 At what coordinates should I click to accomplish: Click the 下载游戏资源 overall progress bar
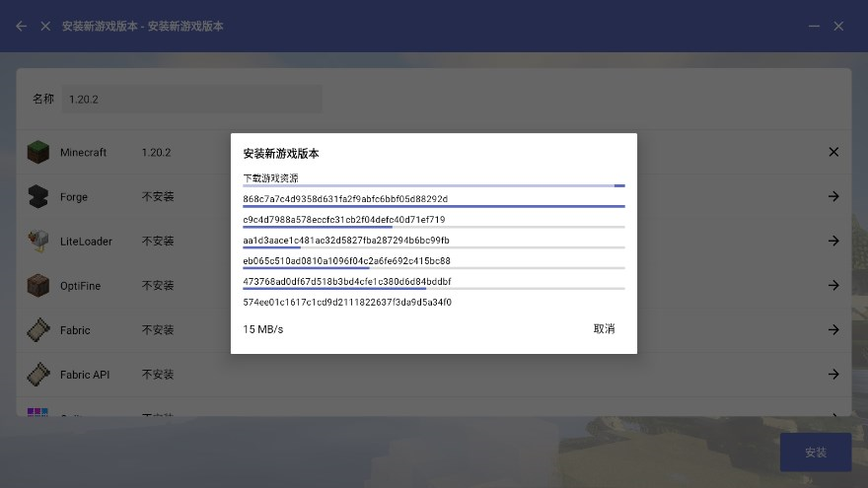[434, 185]
